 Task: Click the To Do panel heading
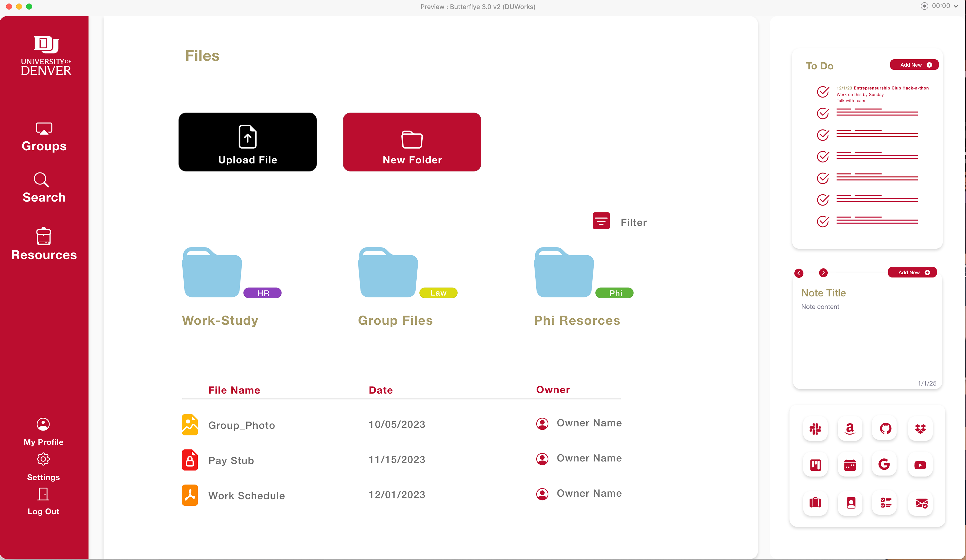coord(820,66)
